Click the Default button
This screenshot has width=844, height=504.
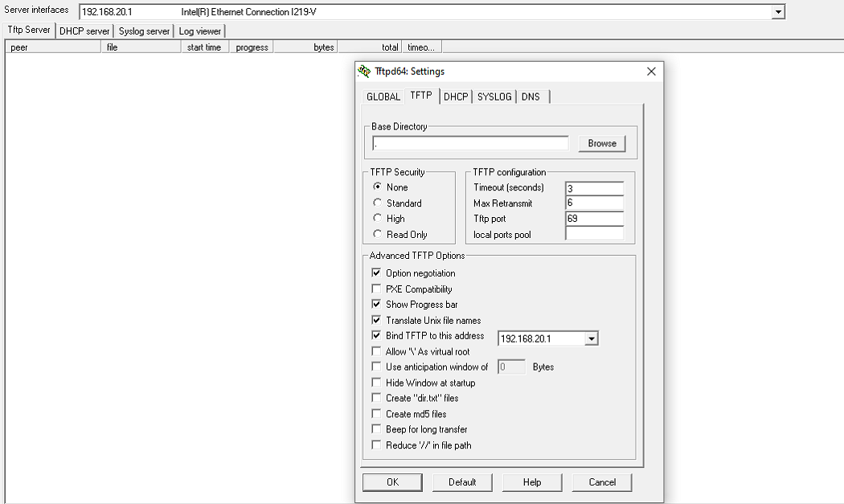pos(462,482)
